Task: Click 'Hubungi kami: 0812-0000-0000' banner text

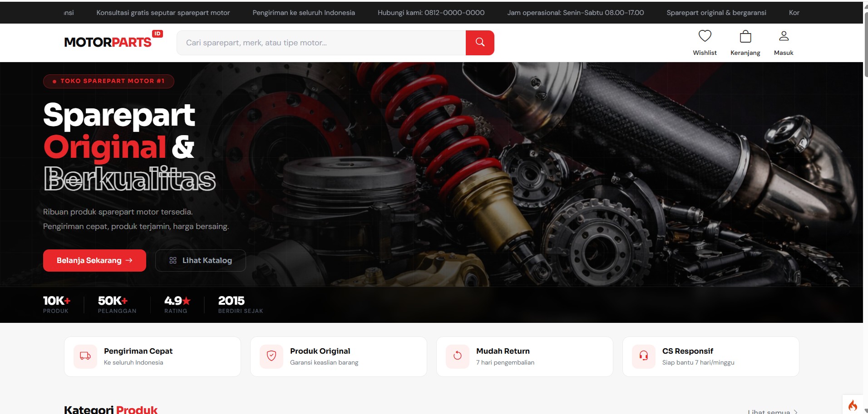Action: (431, 13)
